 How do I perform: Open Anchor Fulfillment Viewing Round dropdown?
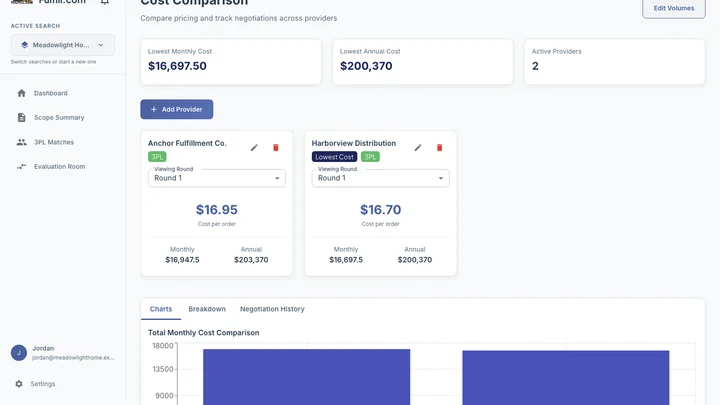pyautogui.click(x=217, y=178)
